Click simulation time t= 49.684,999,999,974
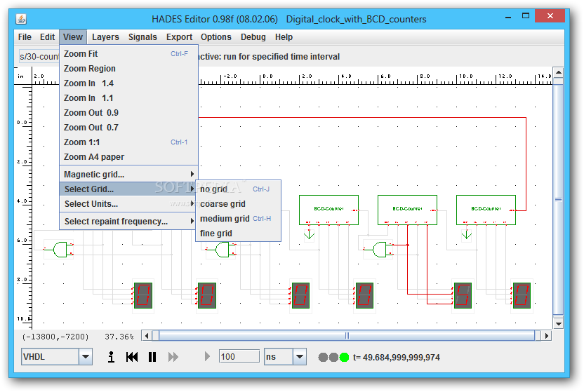The height and width of the screenshot is (392, 584). click(x=397, y=358)
